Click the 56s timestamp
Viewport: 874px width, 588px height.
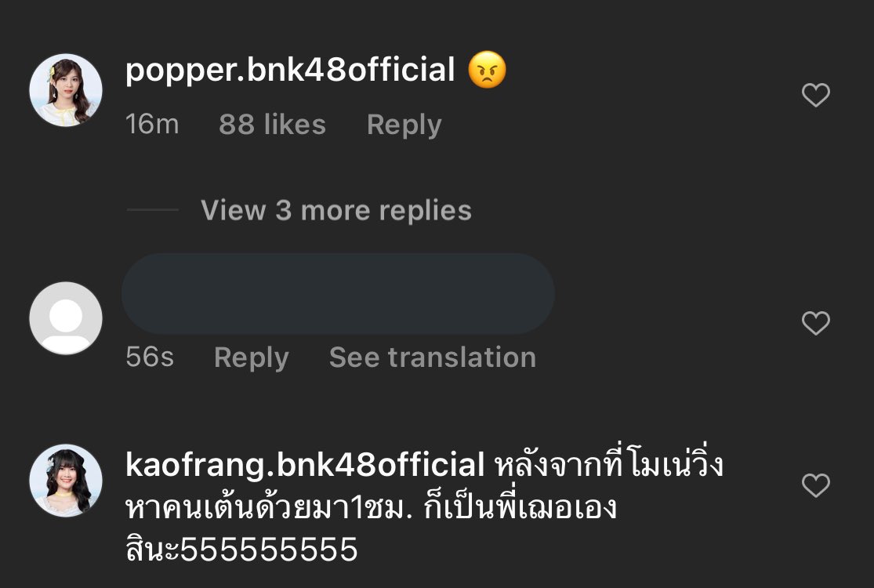click(150, 358)
